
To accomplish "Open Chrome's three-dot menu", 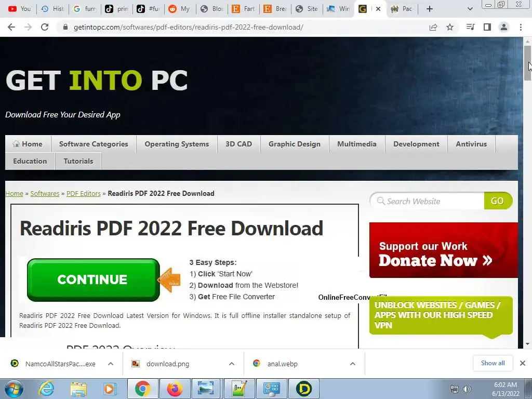I will (x=521, y=27).
